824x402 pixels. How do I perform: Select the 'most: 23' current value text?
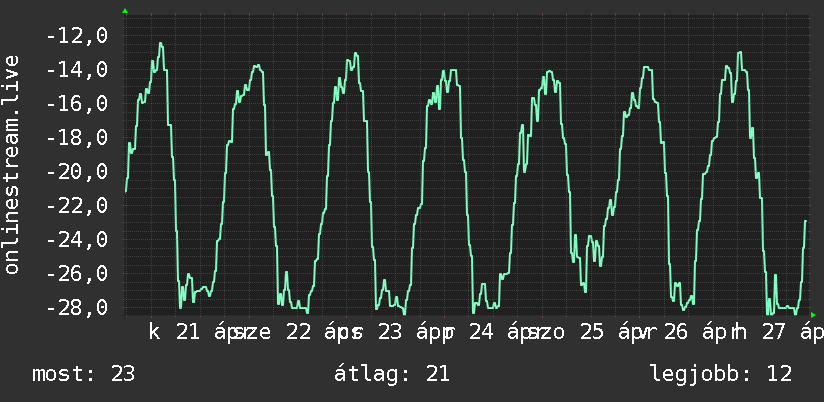84,374
